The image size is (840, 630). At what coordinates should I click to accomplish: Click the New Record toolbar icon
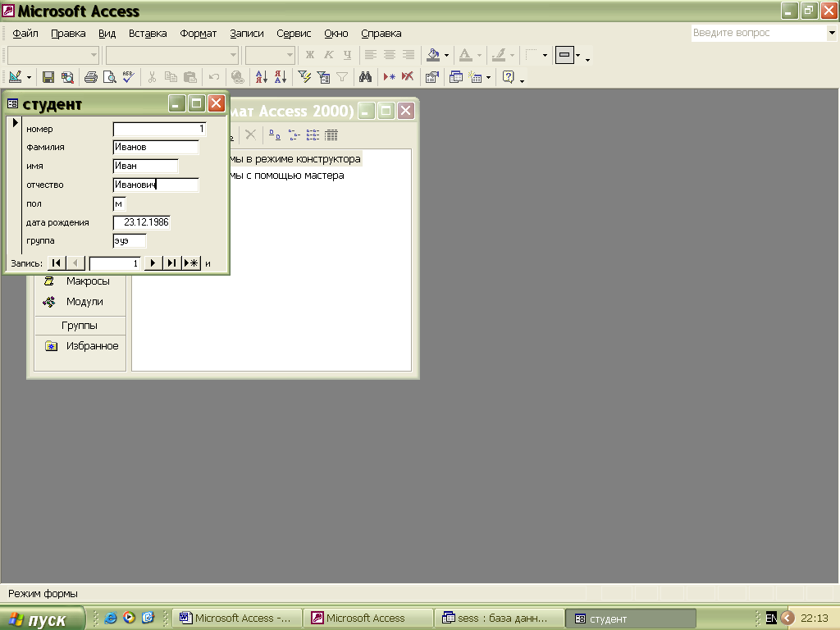click(389, 77)
